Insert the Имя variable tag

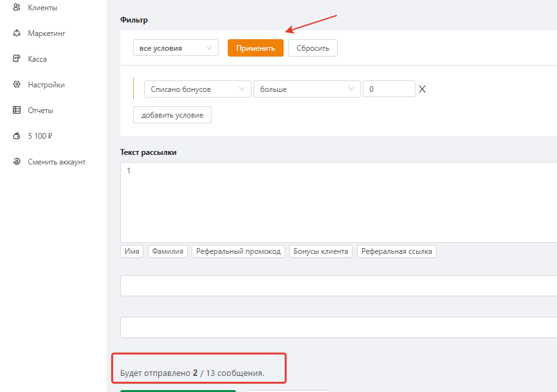tap(132, 251)
